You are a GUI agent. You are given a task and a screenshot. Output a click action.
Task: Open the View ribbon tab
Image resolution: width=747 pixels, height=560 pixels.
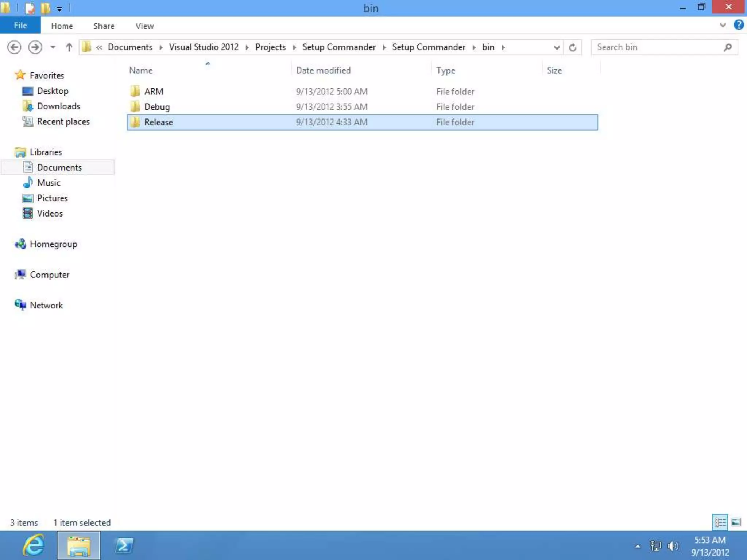(x=144, y=26)
